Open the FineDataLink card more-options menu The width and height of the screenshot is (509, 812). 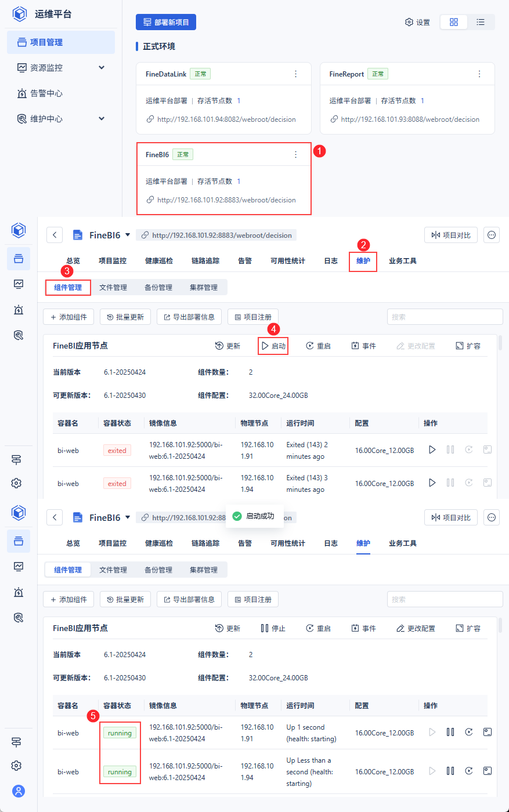pyautogui.click(x=296, y=74)
